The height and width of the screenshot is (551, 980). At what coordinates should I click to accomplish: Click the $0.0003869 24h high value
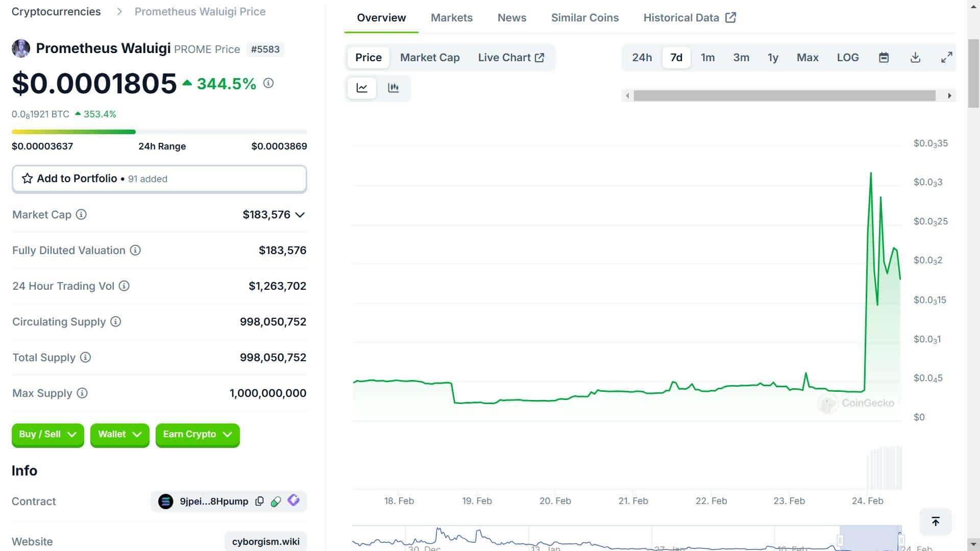tap(279, 146)
